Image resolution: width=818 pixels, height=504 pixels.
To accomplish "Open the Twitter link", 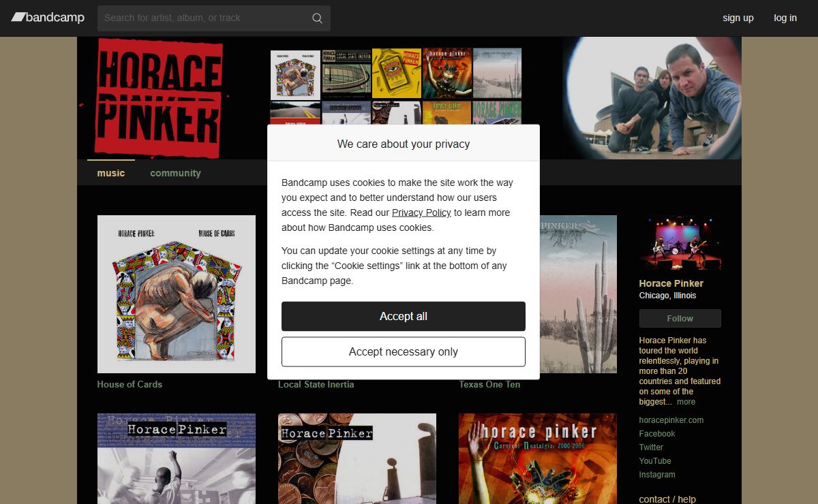I will pos(651,447).
